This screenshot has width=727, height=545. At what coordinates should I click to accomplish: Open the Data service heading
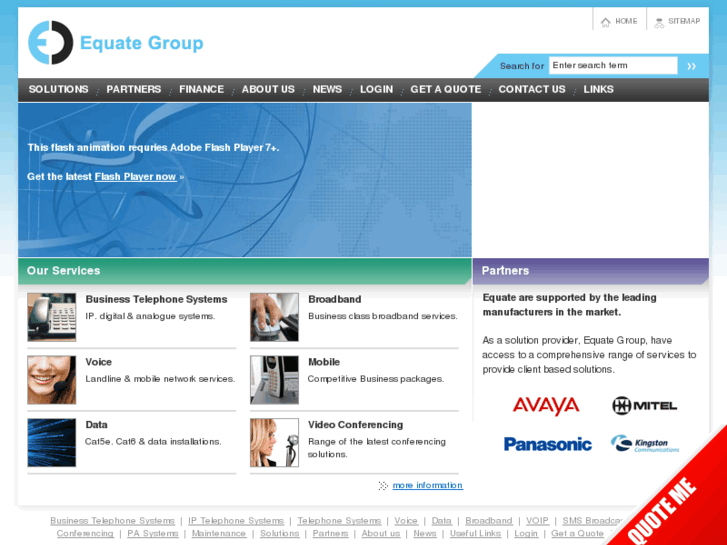pyautogui.click(x=96, y=424)
